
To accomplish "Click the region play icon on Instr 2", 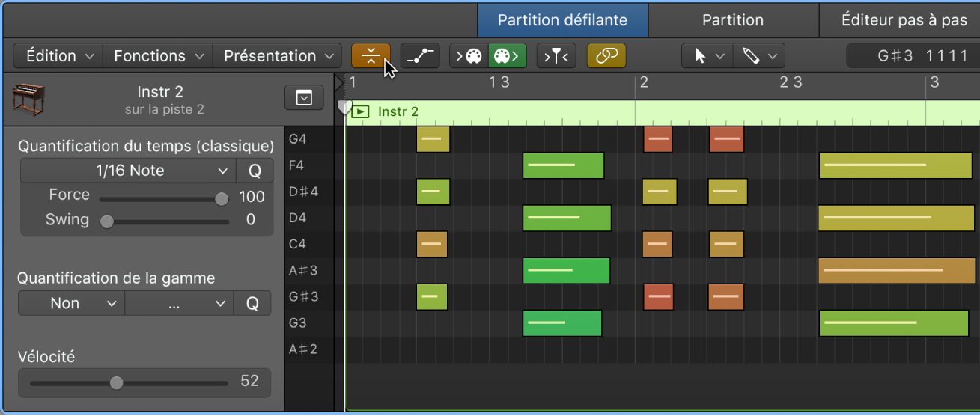I will (x=361, y=112).
